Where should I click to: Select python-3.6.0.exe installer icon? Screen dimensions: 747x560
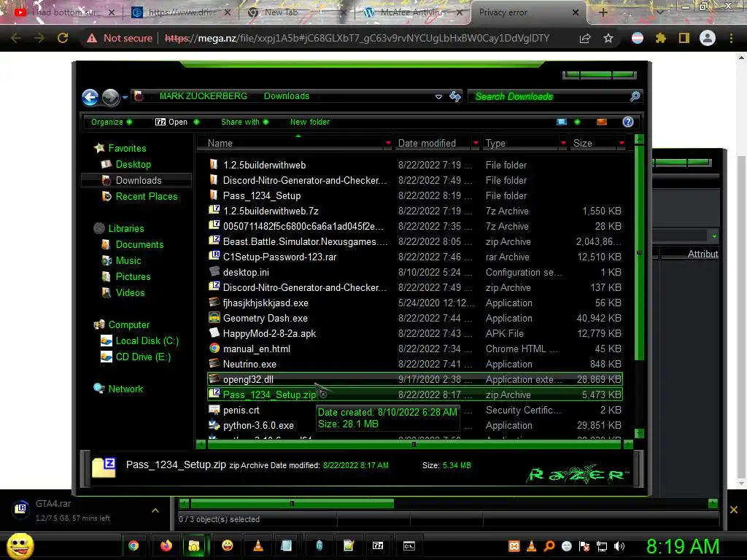(214, 425)
